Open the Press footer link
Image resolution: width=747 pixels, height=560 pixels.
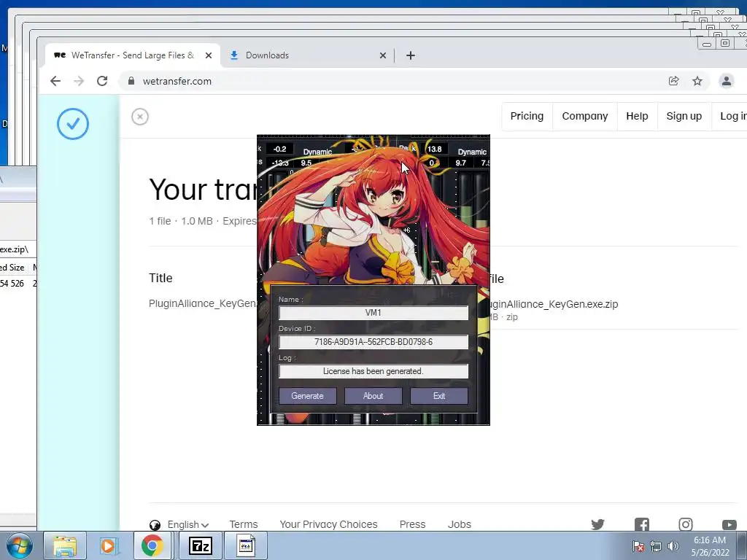413,524
